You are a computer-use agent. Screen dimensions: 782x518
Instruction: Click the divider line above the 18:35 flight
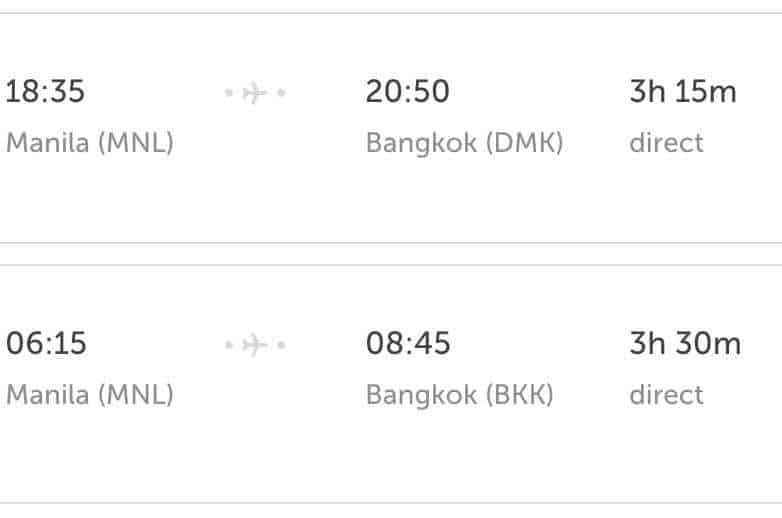point(391,13)
